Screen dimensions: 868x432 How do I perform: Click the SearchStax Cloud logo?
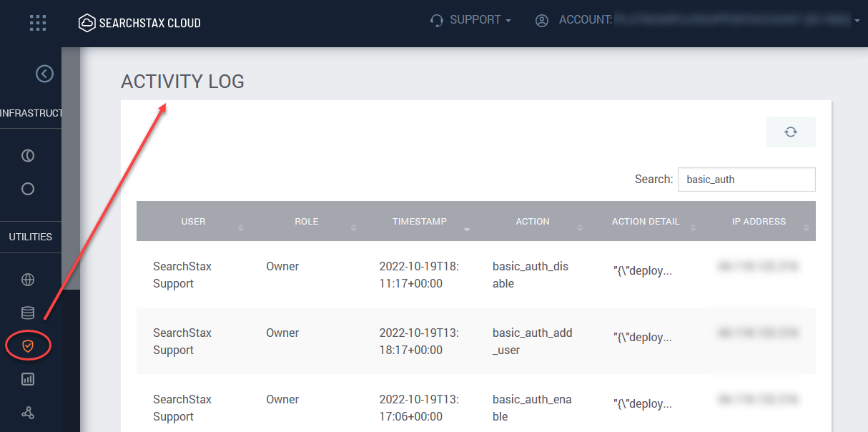[139, 23]
